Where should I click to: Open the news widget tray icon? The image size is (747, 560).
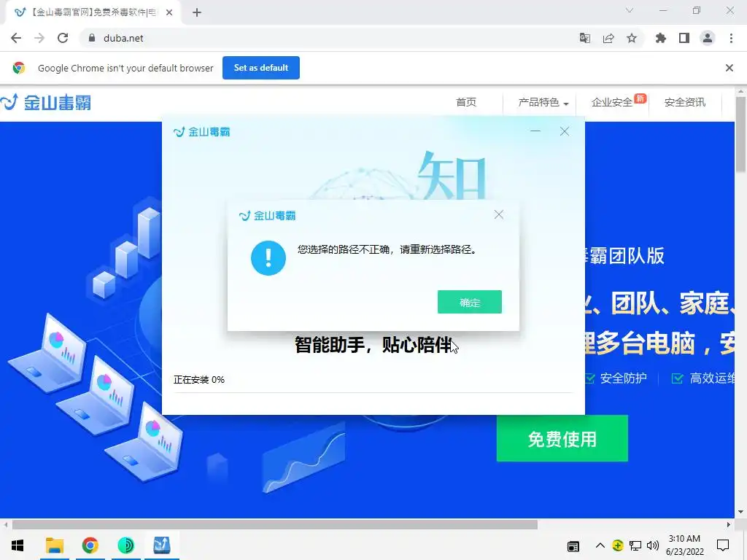(x=573, y=545)
